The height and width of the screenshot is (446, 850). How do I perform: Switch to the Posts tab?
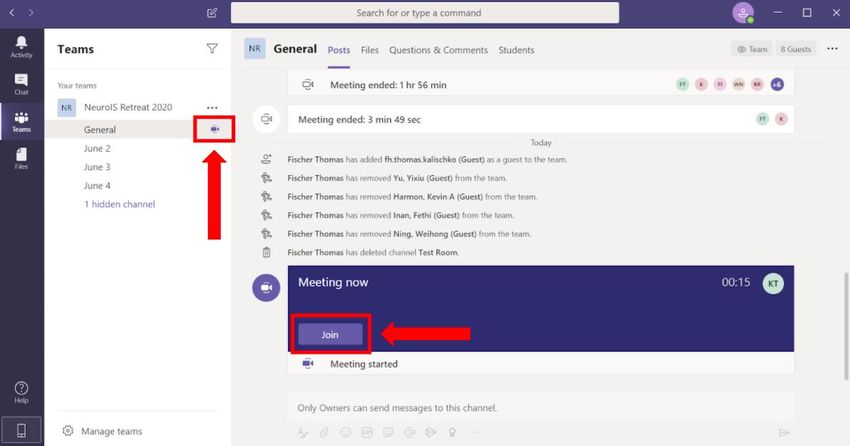(x=339, y=50)
